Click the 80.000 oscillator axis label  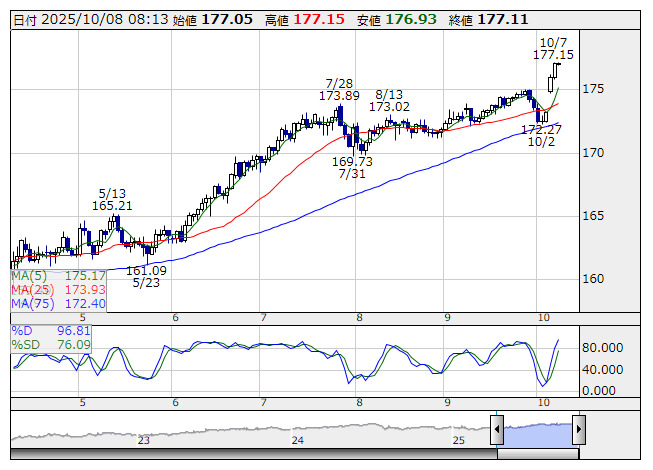coord(602,348)
